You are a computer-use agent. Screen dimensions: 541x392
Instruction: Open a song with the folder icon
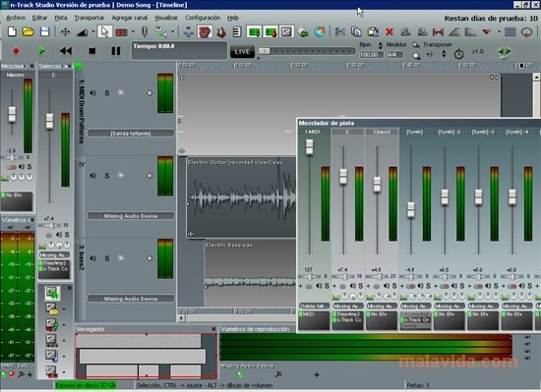(x=29, y=32)
